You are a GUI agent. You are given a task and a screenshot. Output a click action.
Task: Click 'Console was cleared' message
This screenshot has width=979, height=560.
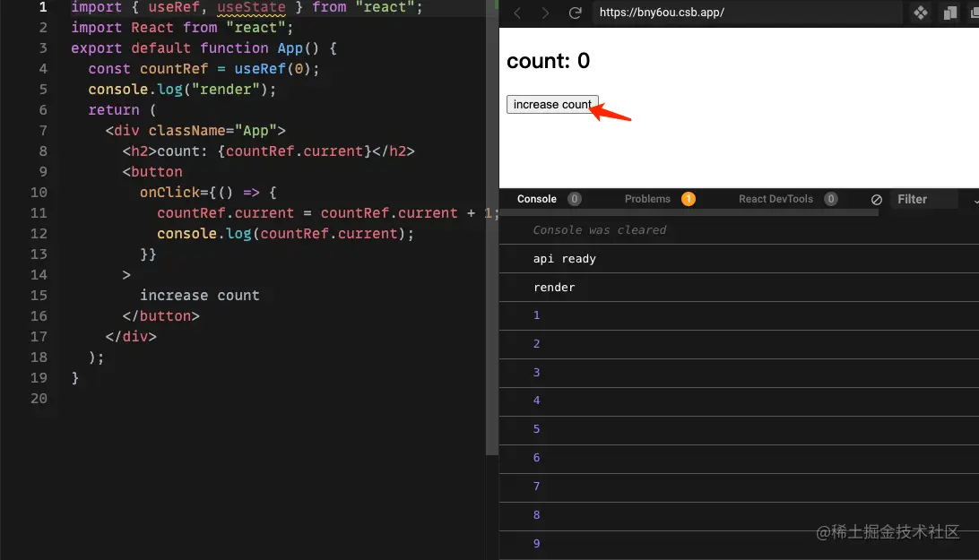[600, 229]
